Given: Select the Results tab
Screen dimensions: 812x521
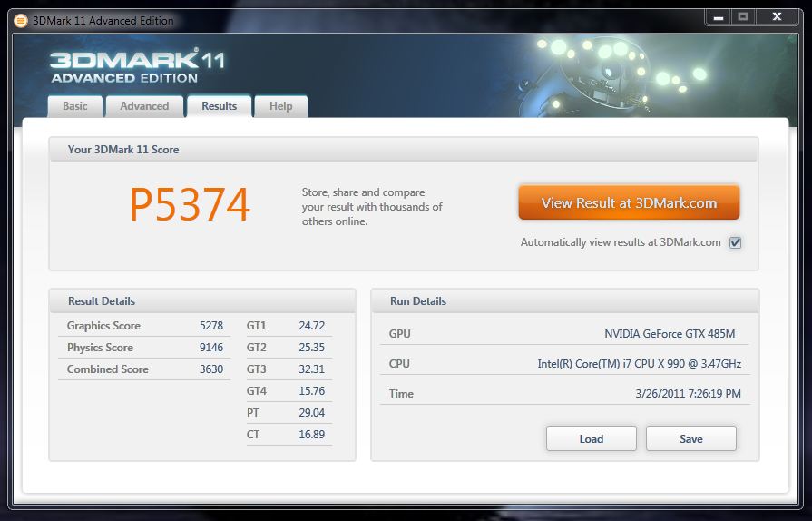Looking at the screenshot, I should (x=219, y=106).
